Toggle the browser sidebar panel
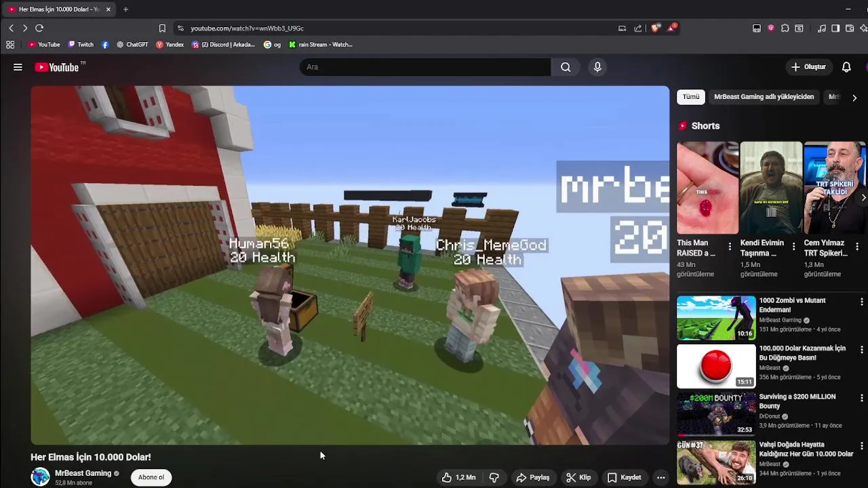This screenshot has width=868, height=488. point(835,28)
